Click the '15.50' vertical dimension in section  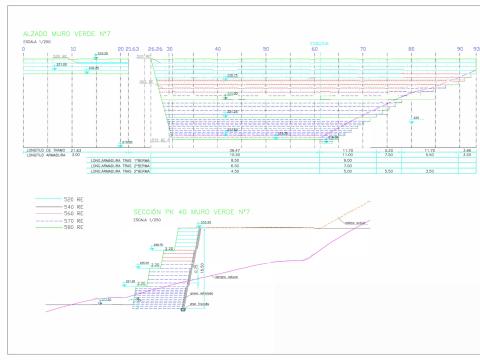(202, 267)
